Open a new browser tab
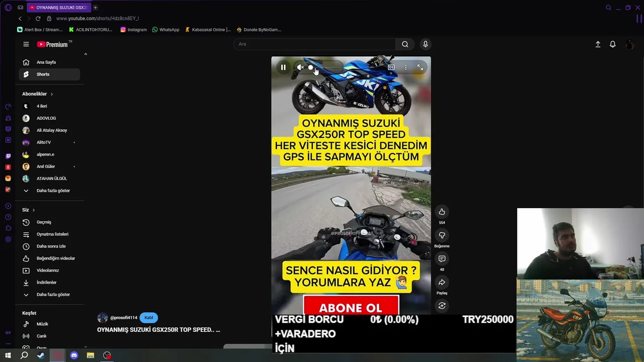The height and width of the screenshot is (362, 644). click(95, 8)
